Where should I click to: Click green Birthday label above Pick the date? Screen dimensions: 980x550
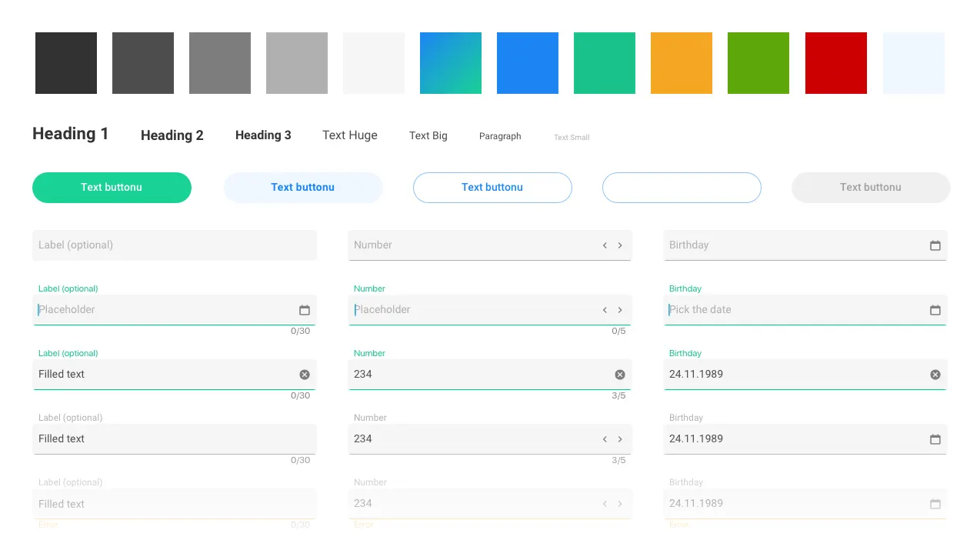[x=685, y=289]
